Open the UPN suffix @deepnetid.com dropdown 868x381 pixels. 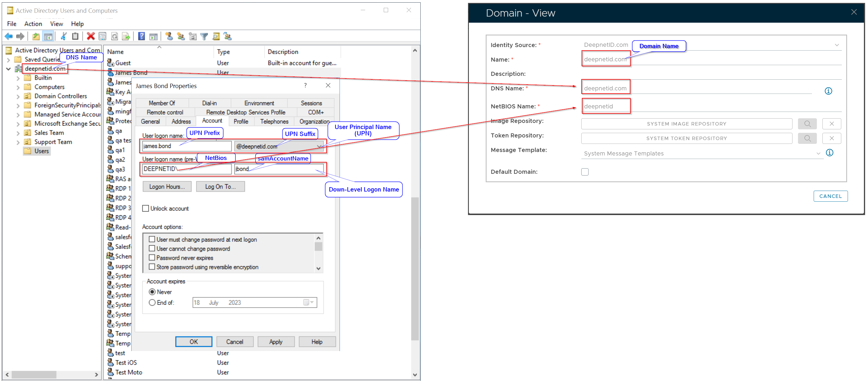tap(318, 146)
